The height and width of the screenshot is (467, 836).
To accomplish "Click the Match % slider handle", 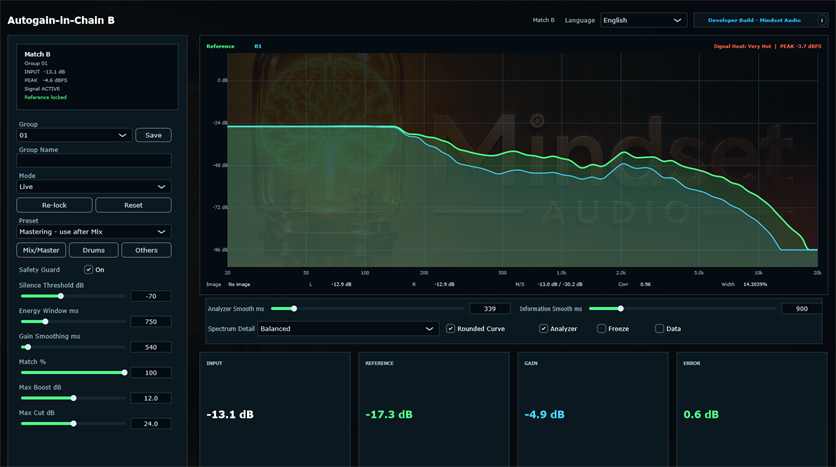I will 124,373.
